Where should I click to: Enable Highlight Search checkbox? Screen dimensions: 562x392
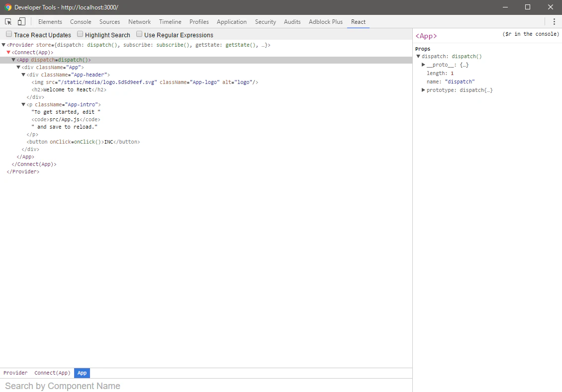click(x=80, y=34)
